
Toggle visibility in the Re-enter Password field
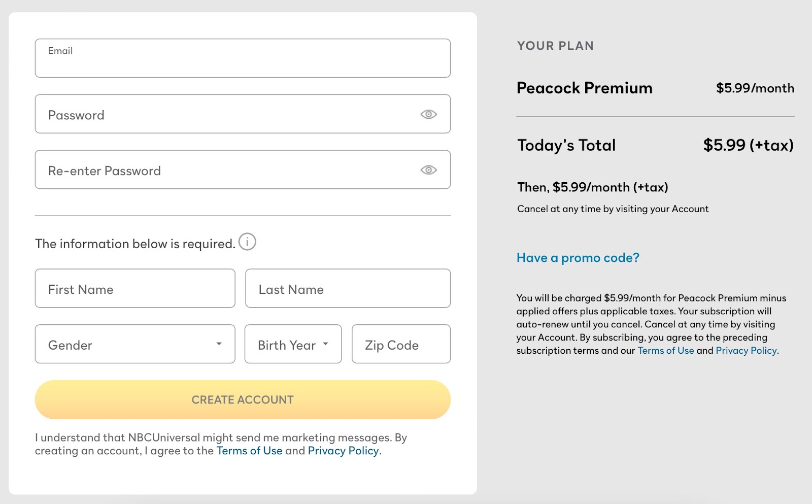point(428,170)
